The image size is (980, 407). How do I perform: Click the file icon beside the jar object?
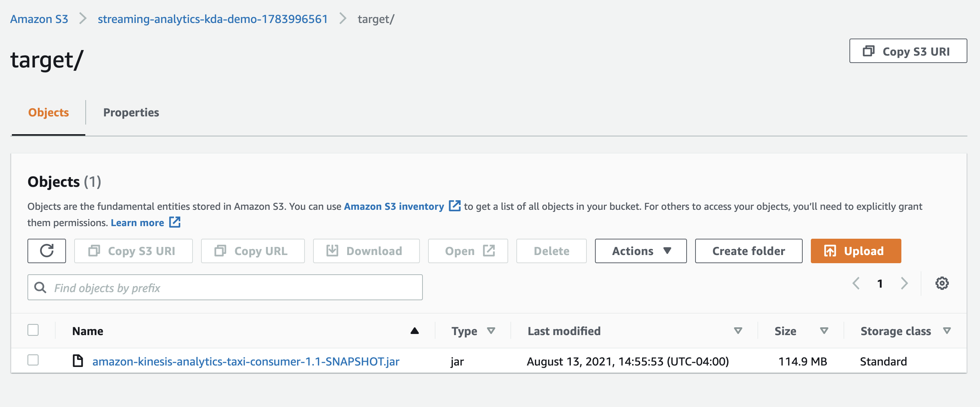(78, 361)
